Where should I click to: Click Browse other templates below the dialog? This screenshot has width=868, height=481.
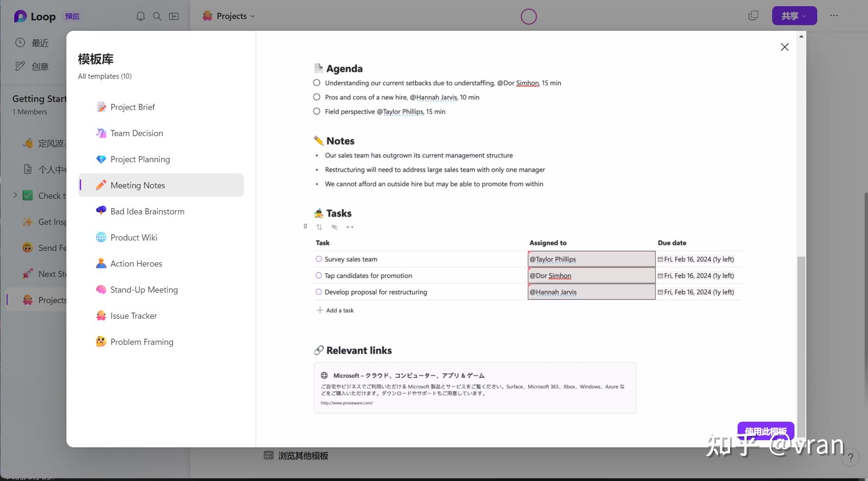click(296, 456)
